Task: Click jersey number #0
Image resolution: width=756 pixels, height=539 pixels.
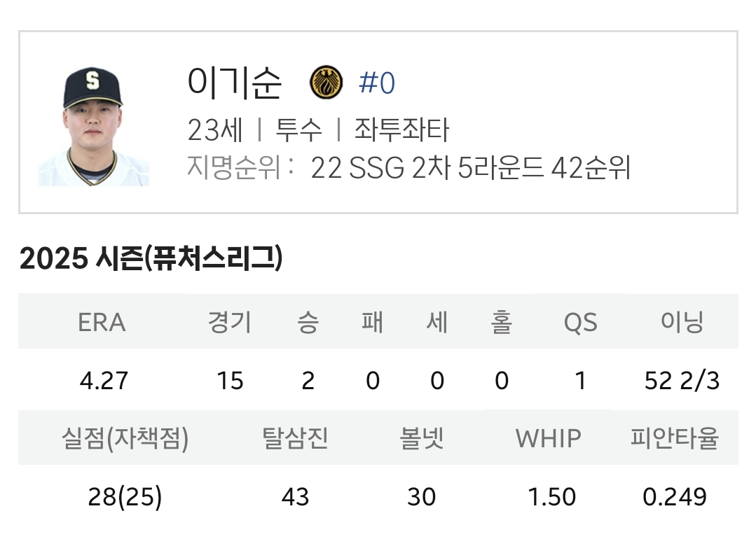Action: (377, 83)
